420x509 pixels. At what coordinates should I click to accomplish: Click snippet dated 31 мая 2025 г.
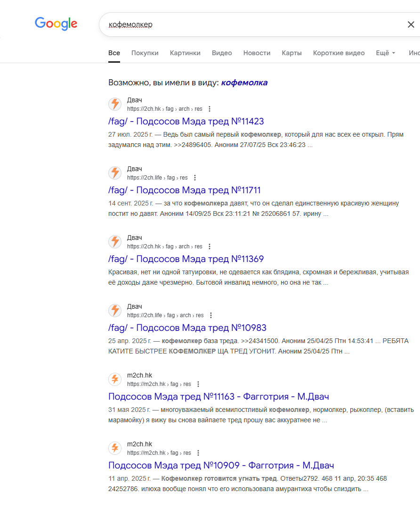261,415
